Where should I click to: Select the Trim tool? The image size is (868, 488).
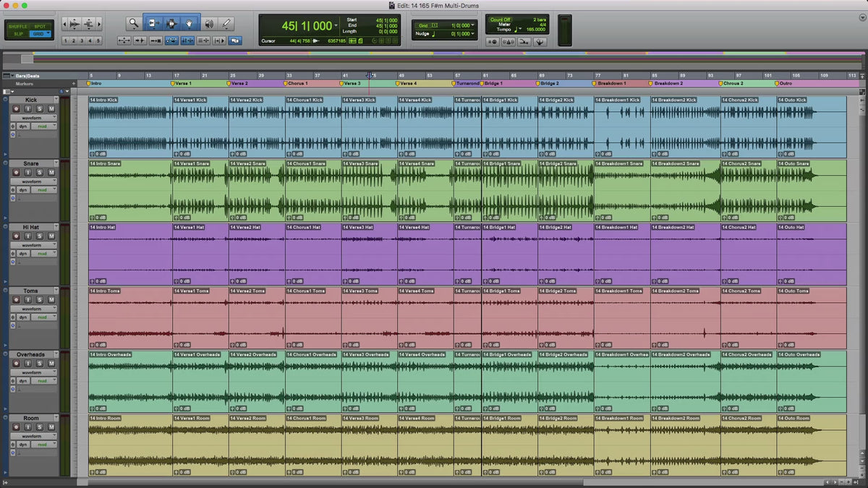tap(153, 24)
